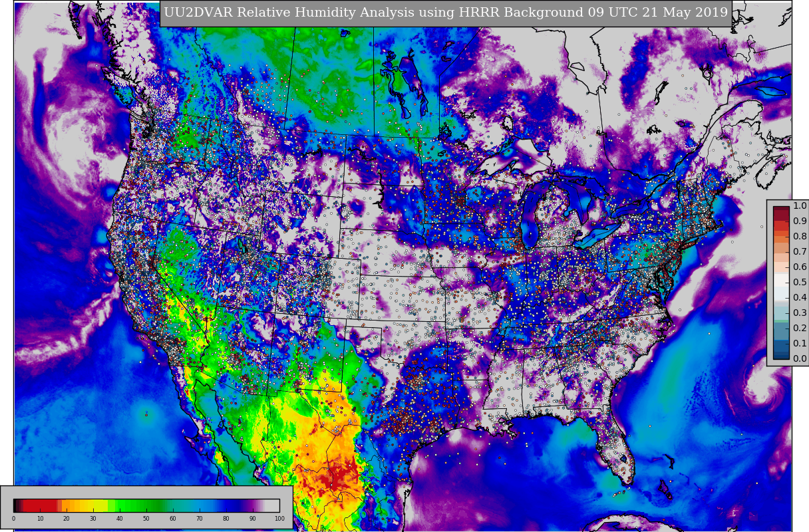Screen dimensions: 809x532
Task: Click the 70 tick label on humidity colorbar
Action: [200, 519]
